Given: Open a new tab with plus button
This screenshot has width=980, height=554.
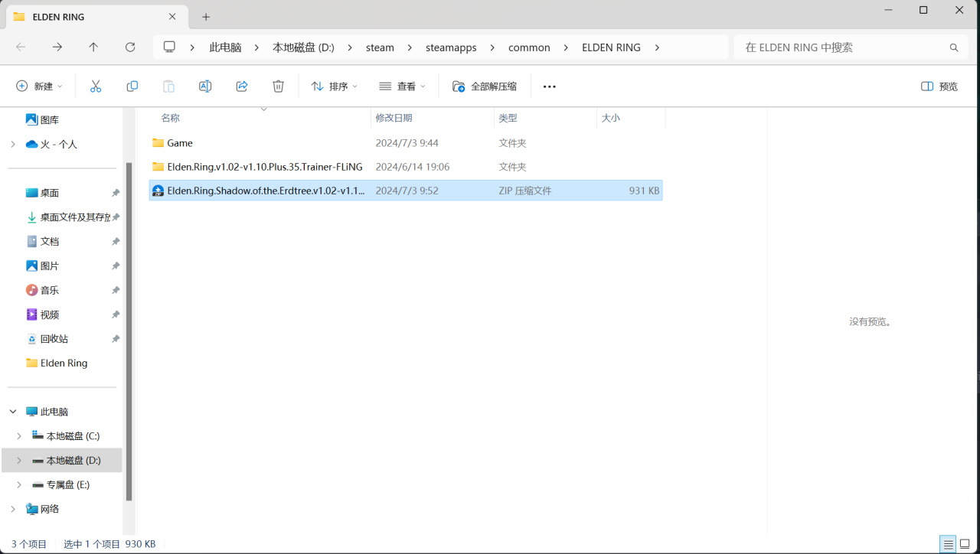Looking at the screenshot, I should (x=206, y=17).
